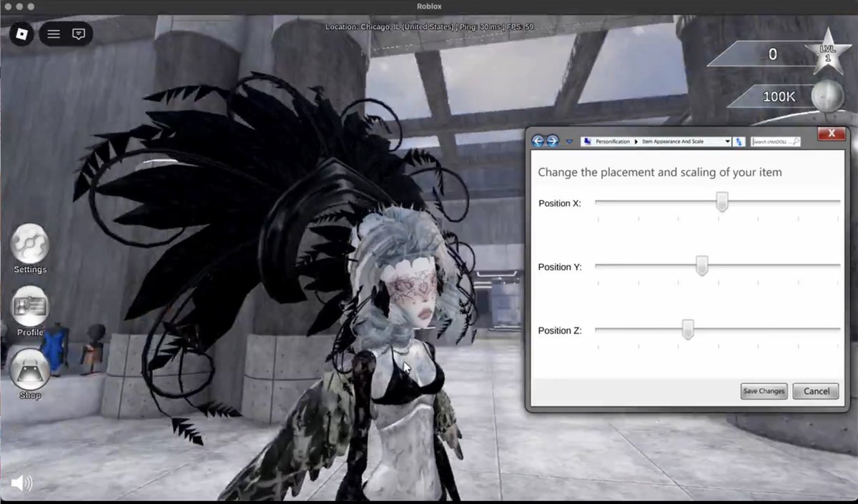Screen dimensions: 858x504
Task: Click the Save Changes button
Action: (x=764, y=391)
